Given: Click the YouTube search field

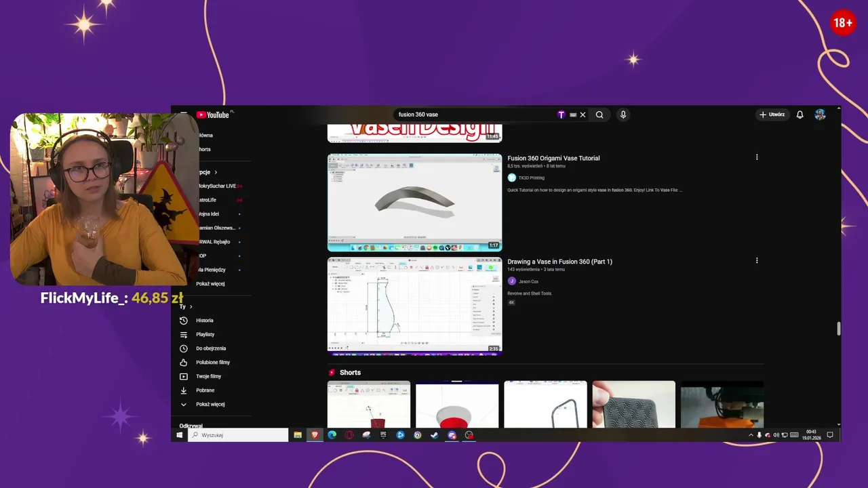Looking at the screenshot, I should click(475, 115).
